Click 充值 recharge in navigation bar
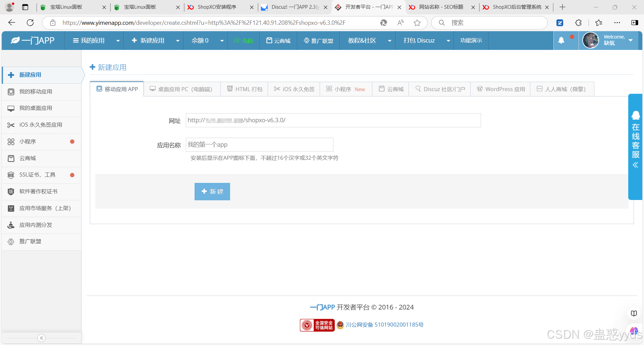This screenshot has width=644, height=345. tap(244, 41)
